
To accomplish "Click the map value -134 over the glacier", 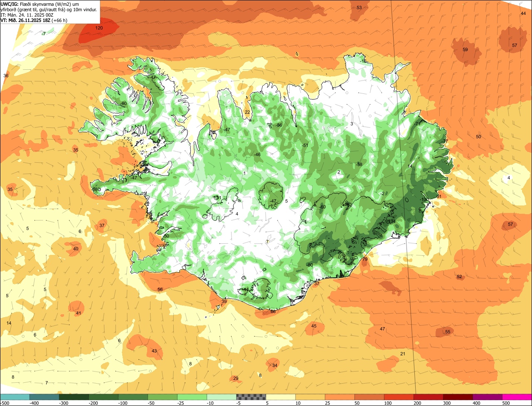I will [391, 221].
